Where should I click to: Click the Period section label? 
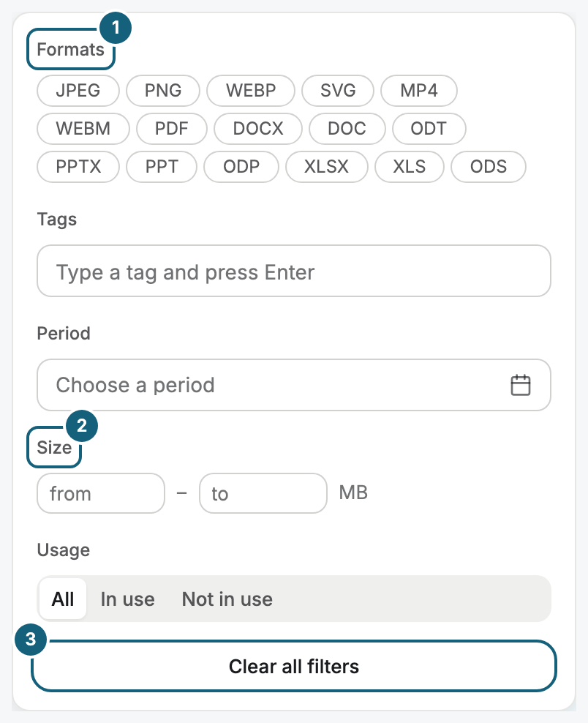[64, 334]
